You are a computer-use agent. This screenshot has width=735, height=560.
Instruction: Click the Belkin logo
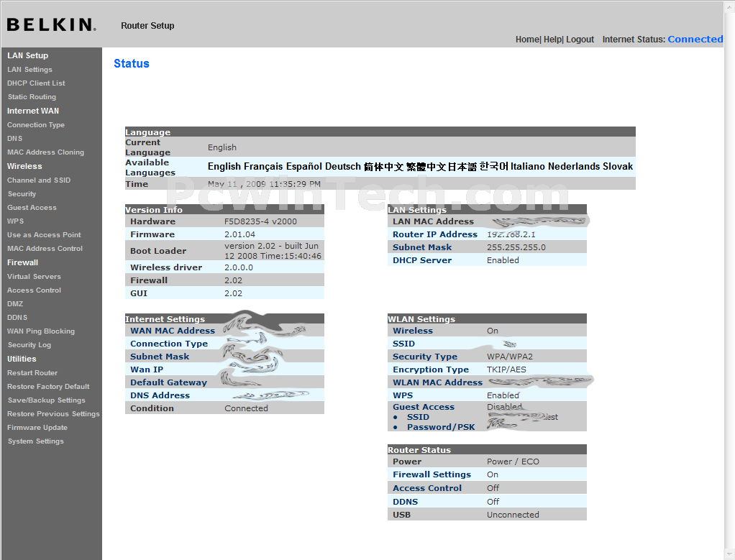click(52, 24)
